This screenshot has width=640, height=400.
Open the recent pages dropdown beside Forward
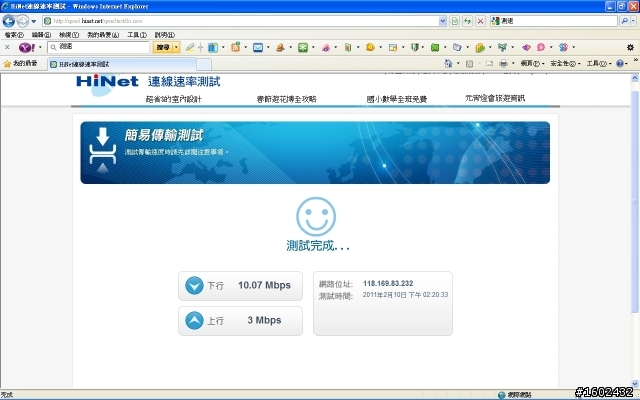(34, 21)
